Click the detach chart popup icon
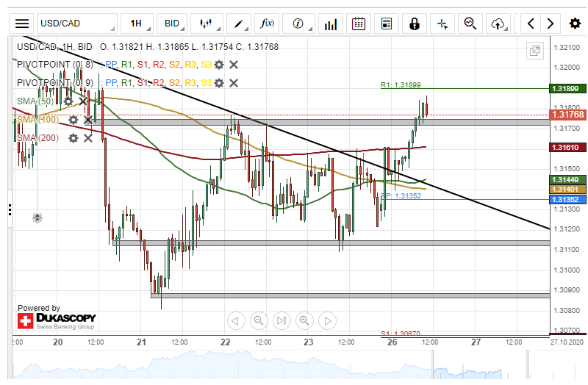This screenshot has width=588, height=385. tap(535, 50)
